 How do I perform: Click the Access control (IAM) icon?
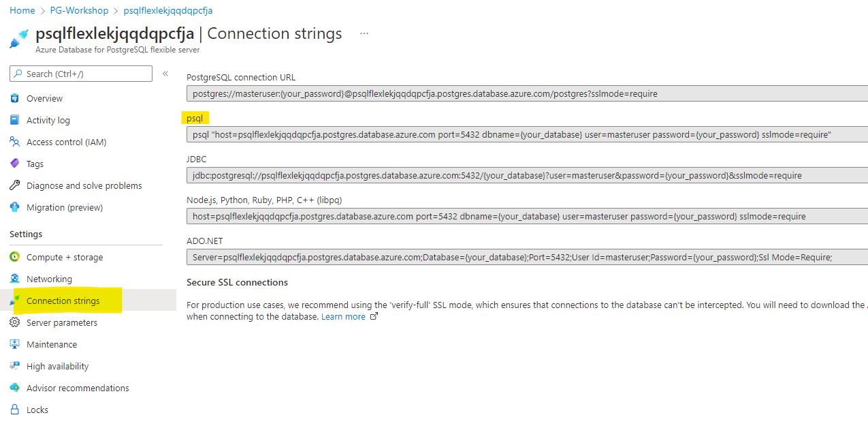coord(14,142)
